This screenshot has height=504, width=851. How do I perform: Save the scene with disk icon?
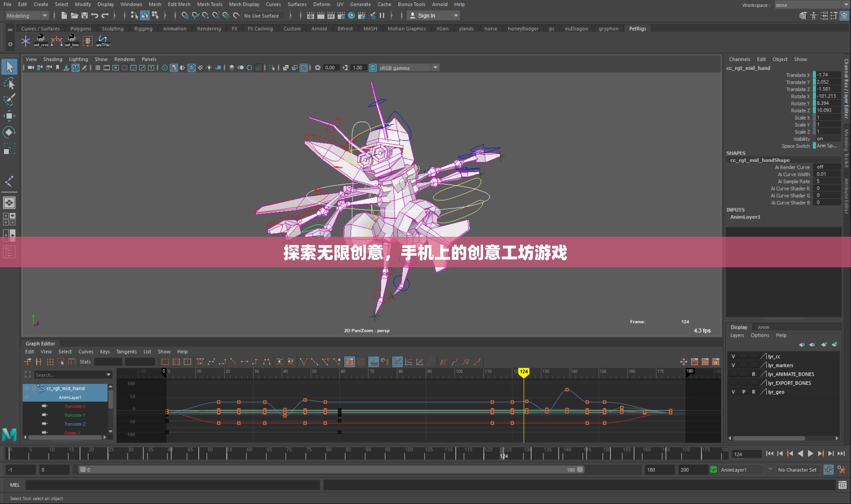[x=85, y=16]
